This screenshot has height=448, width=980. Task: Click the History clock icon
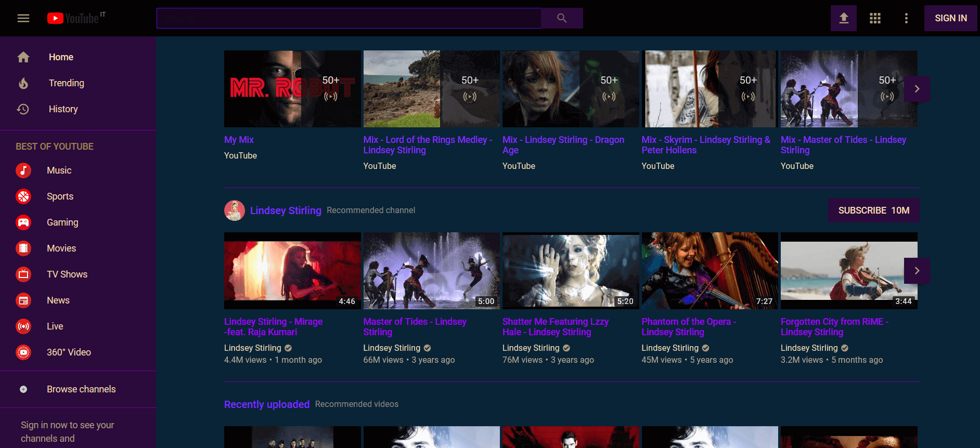pyautogui.click(x=23, y=109)
